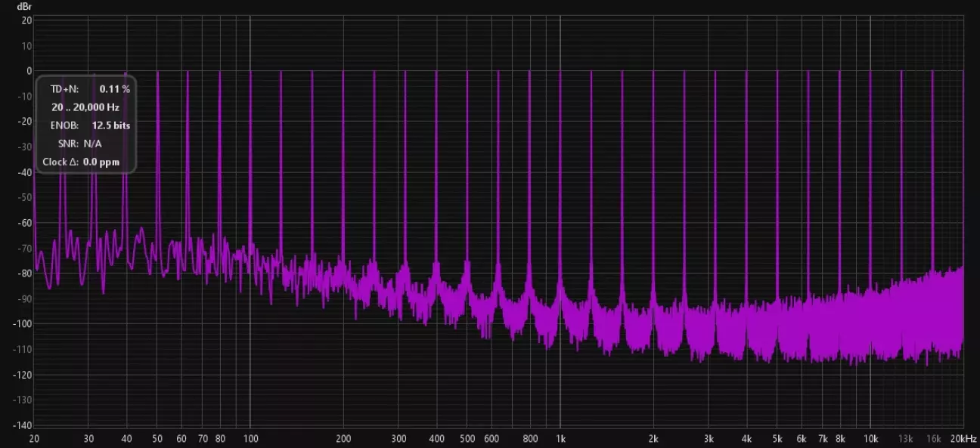
Task: Click the 10 dBr label on the vertical axis
Action: 26,46
